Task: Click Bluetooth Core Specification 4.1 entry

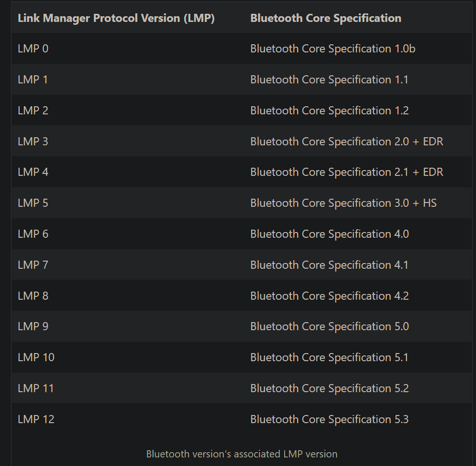Action: [x=329, y=265]
